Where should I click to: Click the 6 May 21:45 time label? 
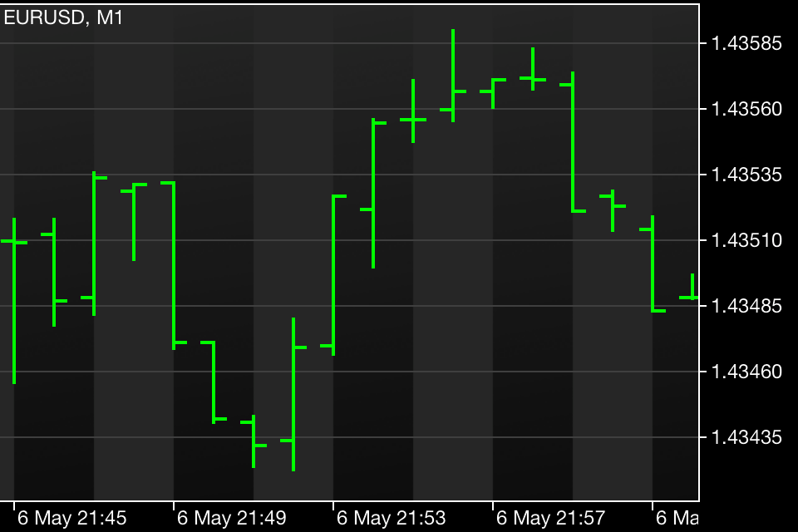coord(71,518)
